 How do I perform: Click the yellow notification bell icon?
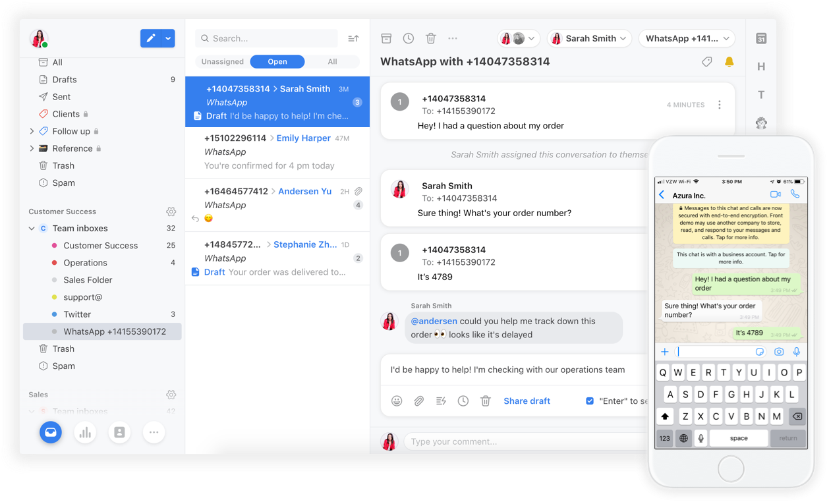pos(729,62)
